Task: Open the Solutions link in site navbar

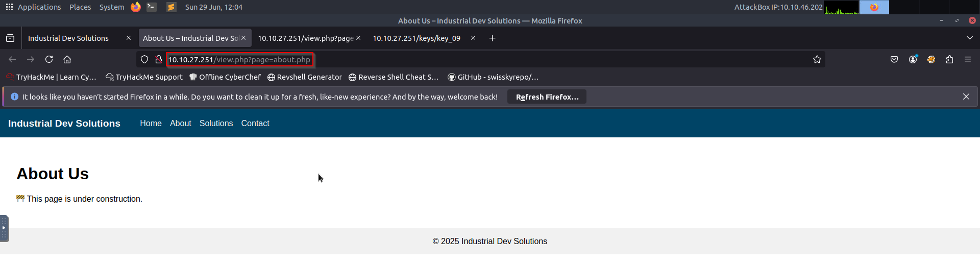Action: point(216,123)
